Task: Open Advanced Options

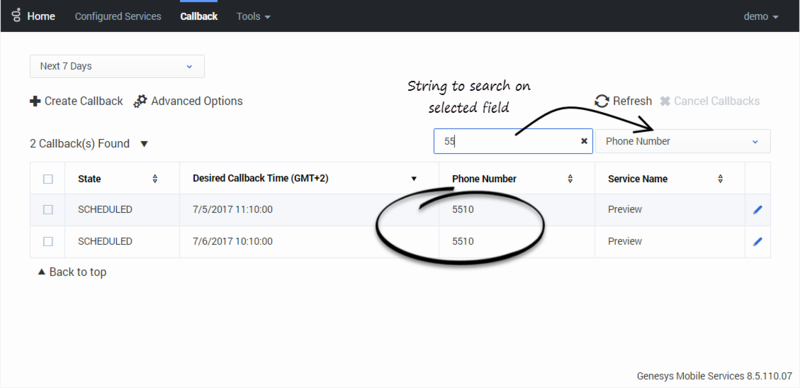Action: [188, 101]
